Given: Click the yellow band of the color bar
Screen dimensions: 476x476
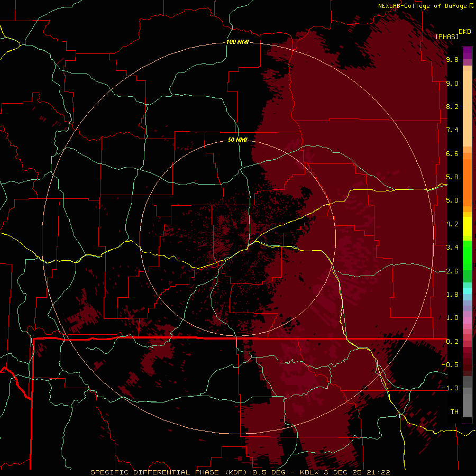Looking at the screenshot, I should point(467,226).
